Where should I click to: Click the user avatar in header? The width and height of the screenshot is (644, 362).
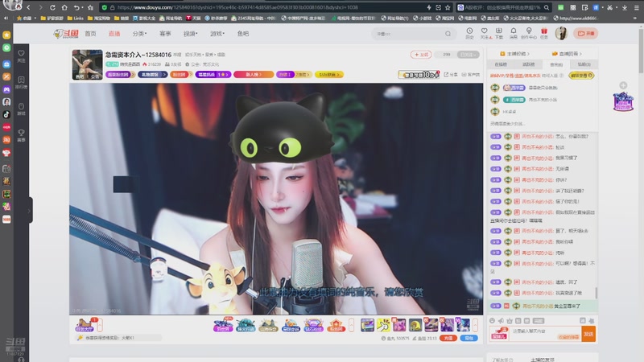(561, 33)
